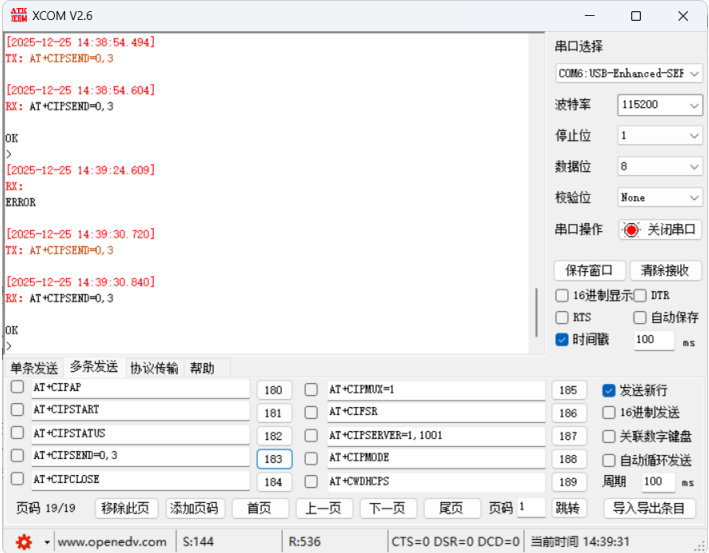Click the 周期 period 100 ms field
The image size is (709, 553).
coord(658,482)
